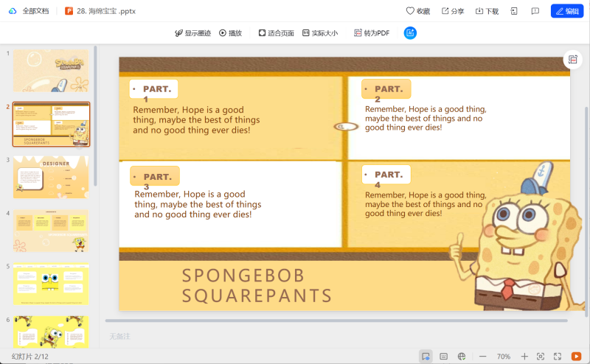Screen dimensions: 590x364
Task: Select slide 2 thumbnail
Action: point(51,124)
